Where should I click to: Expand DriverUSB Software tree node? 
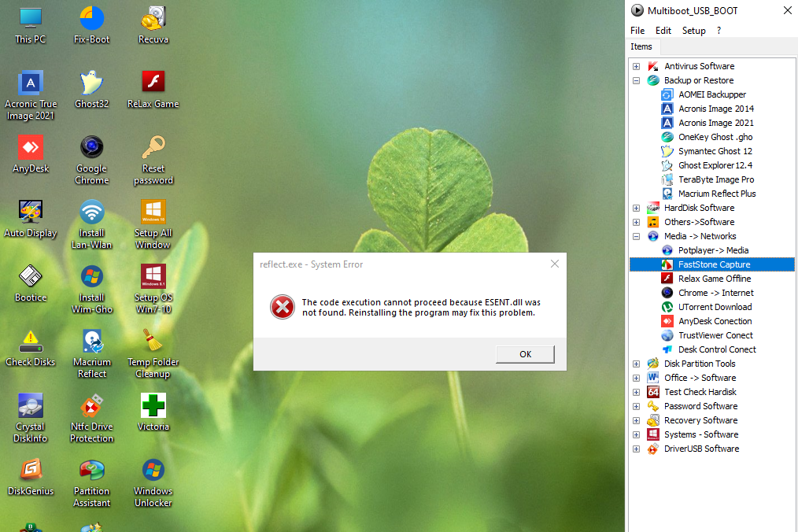(x=636, y=449)
